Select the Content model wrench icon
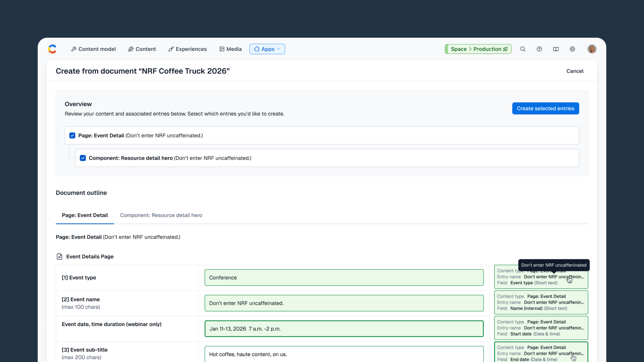Image resolution: width=644 pixels, height=362 pixels. coord(74,49)
